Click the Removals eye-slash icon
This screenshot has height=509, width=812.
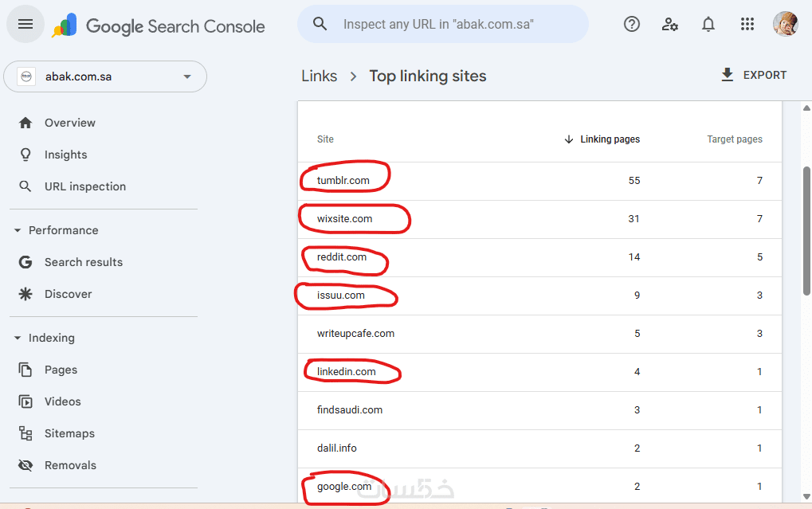(25, 465)
